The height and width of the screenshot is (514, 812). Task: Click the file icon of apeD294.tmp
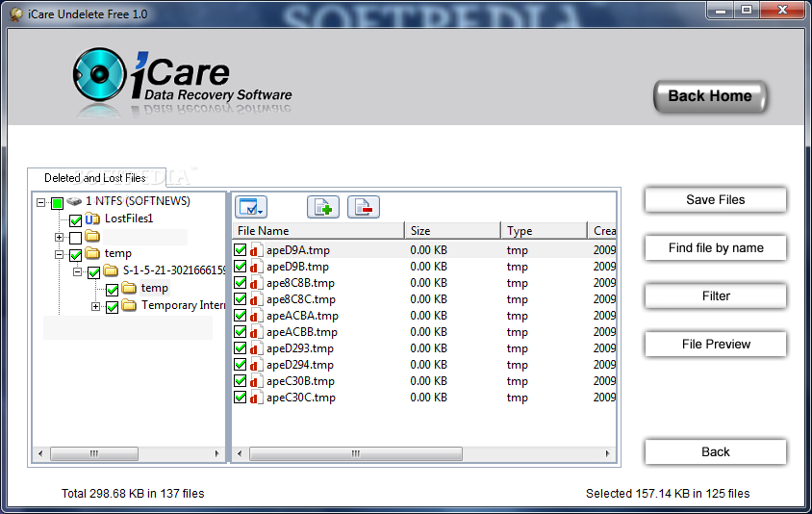255,365
